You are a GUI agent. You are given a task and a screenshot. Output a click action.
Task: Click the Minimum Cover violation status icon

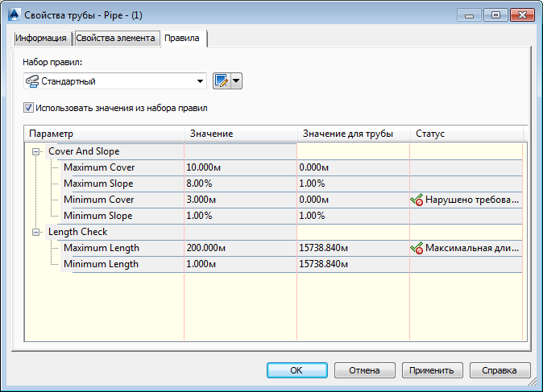tap(417, 200)
